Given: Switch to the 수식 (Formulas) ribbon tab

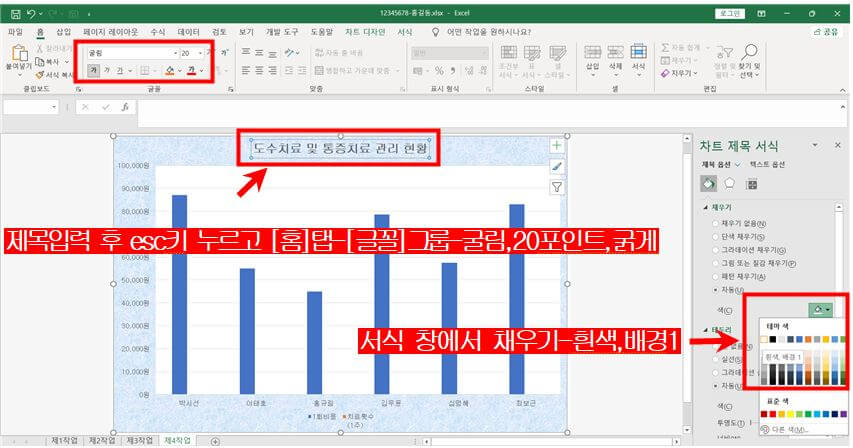Looking at the screenshot, I should [x=158, y=33].
